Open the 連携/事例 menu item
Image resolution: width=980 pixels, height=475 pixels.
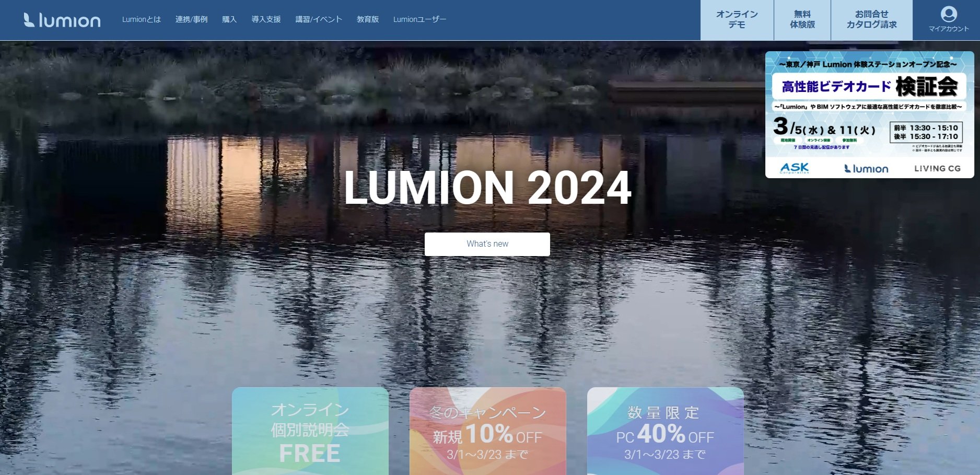191,19
